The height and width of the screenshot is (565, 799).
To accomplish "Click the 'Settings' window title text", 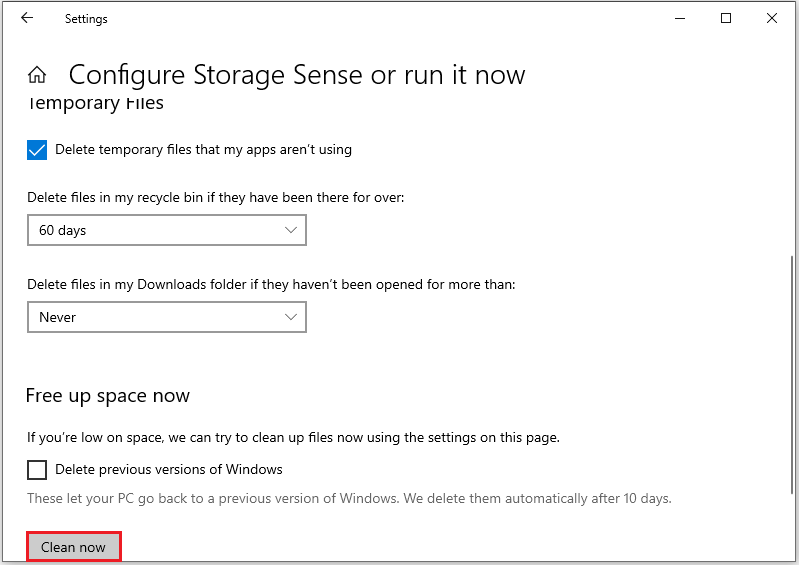I will pyautogui.click(x=86, y=19).
